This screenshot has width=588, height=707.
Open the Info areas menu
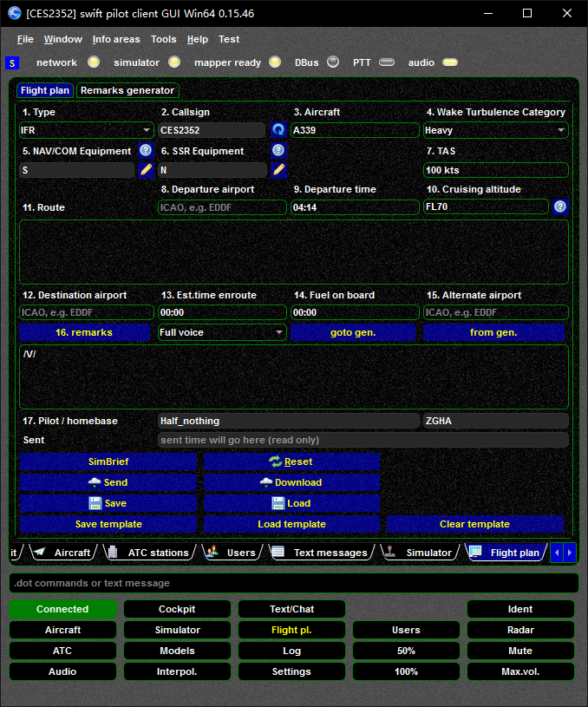[x=116, y=39]
